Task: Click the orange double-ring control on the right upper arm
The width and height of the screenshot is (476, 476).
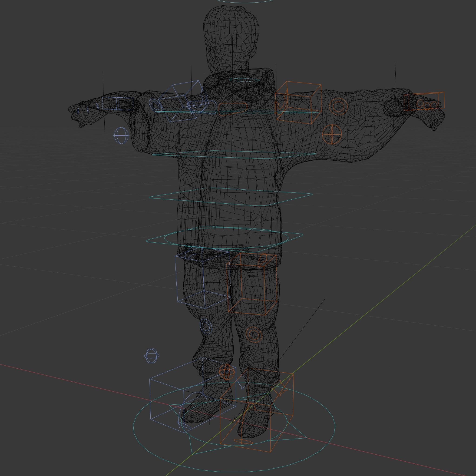Action: [338, 106]
